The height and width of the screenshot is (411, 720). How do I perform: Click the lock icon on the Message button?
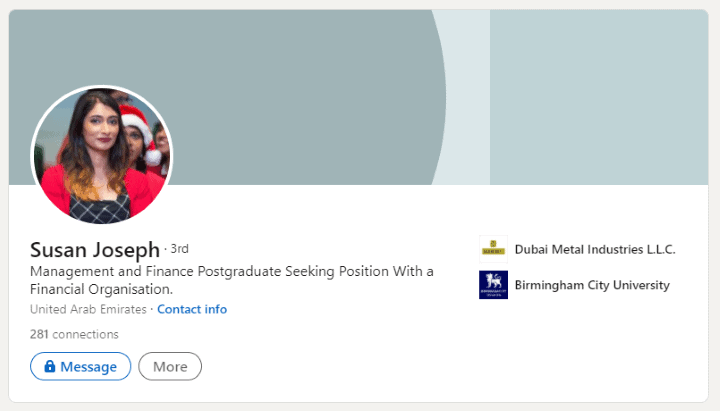pos(50,366)
